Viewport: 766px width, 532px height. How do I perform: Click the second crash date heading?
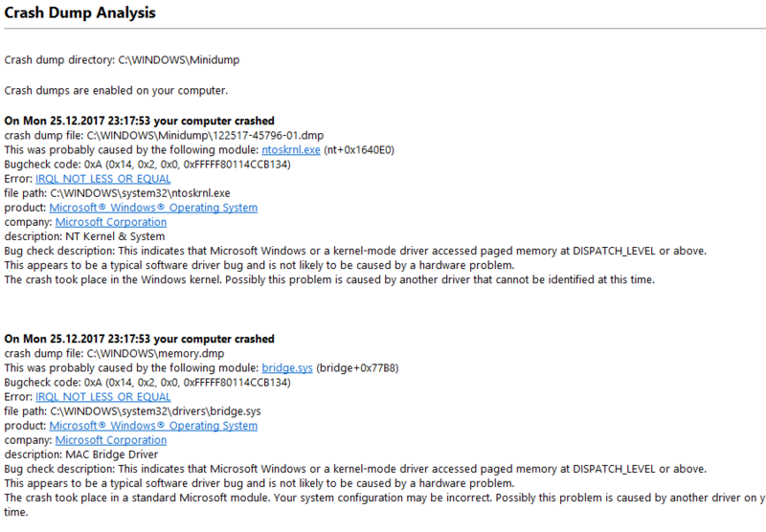tap(140, 339)
